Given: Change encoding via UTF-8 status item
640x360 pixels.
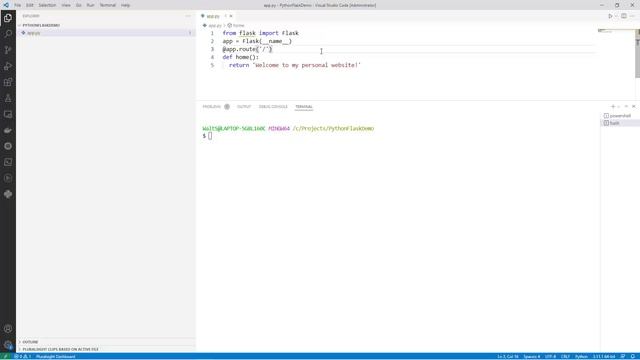Looking at the screenshot, I should tap(550, 356).
